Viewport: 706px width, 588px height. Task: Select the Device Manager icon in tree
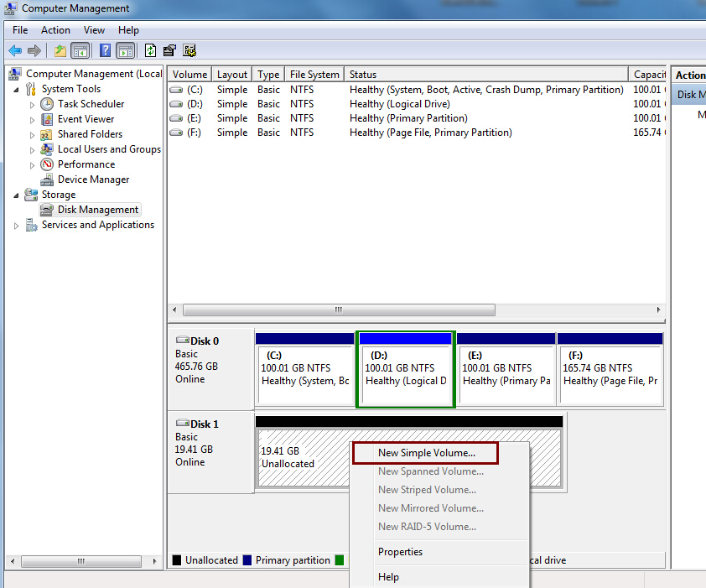tap(47, 180)
